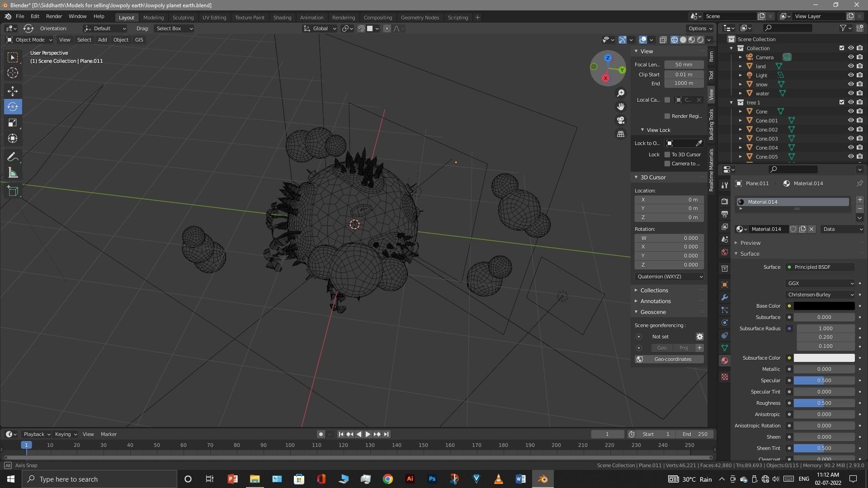Hide the Camera object in outliner
868x488 pixels.
(x=850, y=57)
